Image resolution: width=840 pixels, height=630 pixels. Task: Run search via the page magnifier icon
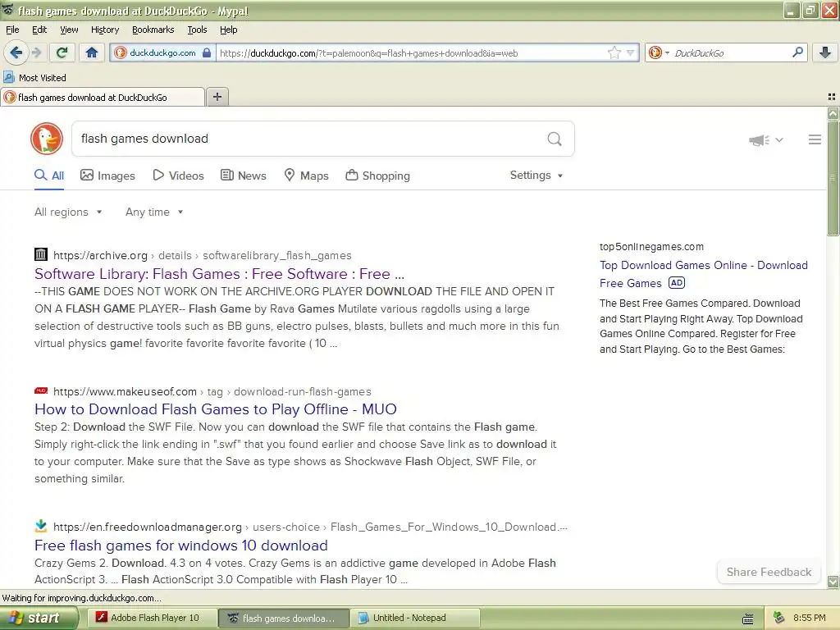[555, 139]
